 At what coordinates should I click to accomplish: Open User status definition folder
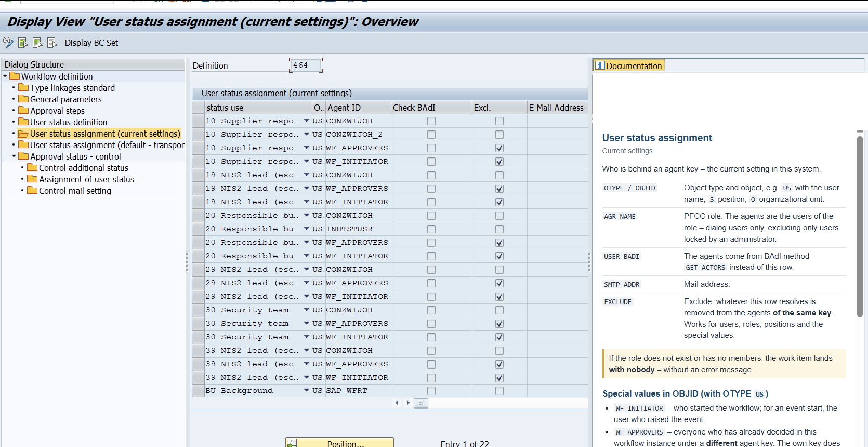pyautogui.click(x=69, y=122)
